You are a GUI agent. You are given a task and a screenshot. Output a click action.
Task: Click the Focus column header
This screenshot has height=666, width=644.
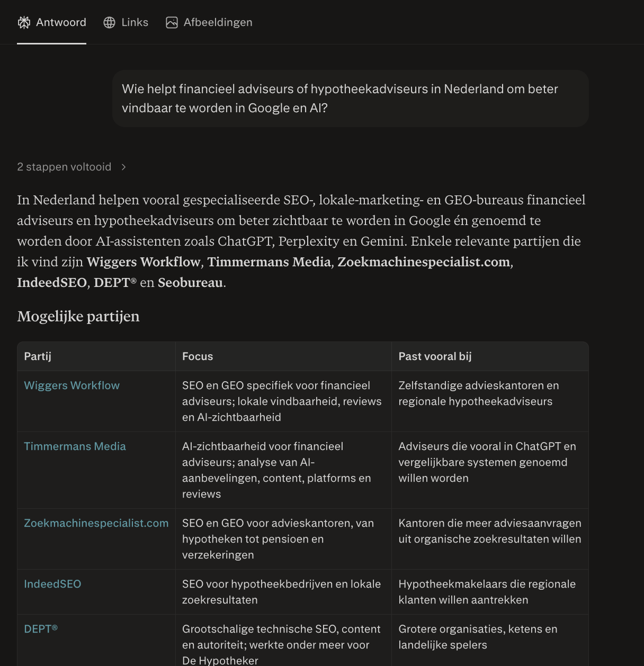tap(198, 356)
